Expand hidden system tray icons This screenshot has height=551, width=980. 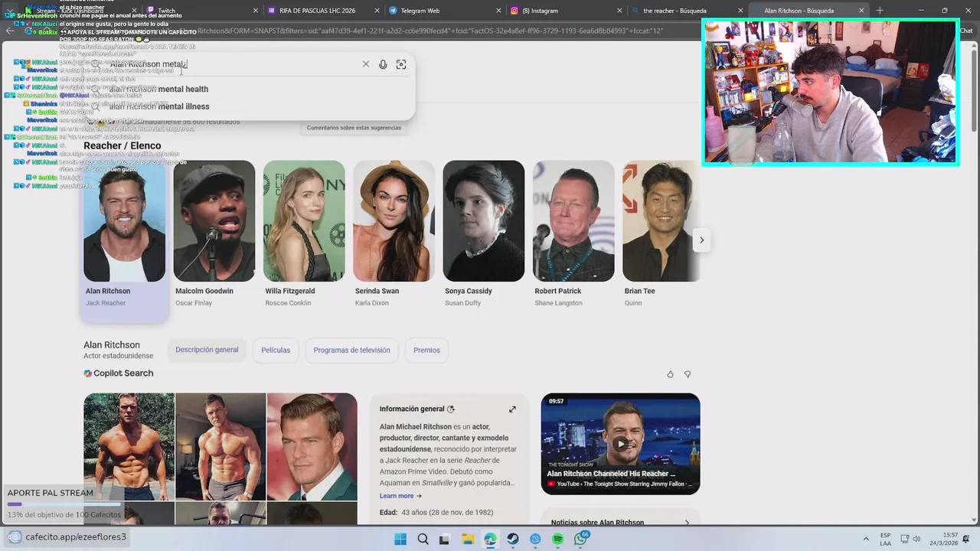coord(866,540)
